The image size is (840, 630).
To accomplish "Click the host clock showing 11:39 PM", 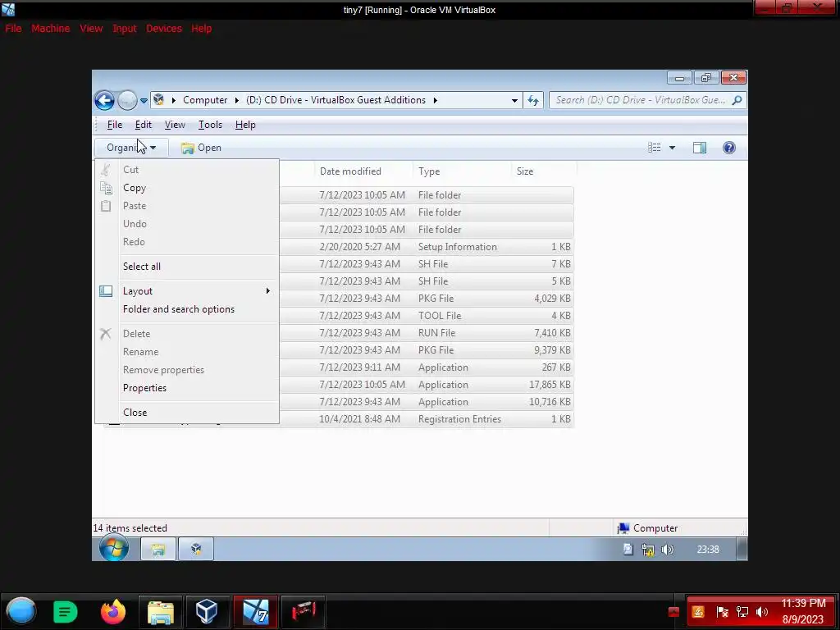I will coord(803,611).
